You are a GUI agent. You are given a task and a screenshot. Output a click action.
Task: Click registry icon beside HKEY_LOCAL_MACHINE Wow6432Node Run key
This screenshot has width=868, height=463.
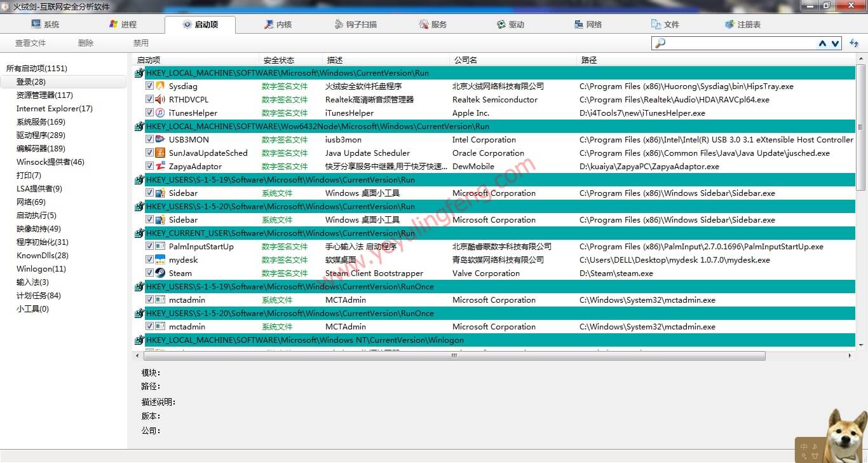coord(140,127)
